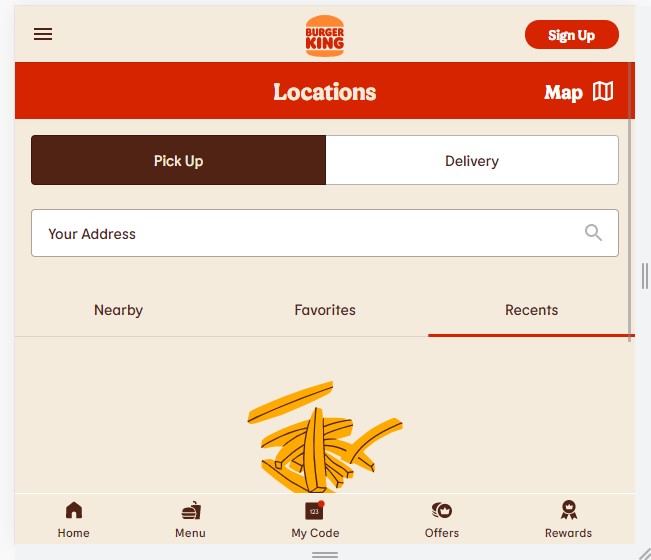The width and height of the screenshot is (651, 560).
Task: Click the Burger King logo
Action: point(325,36)
